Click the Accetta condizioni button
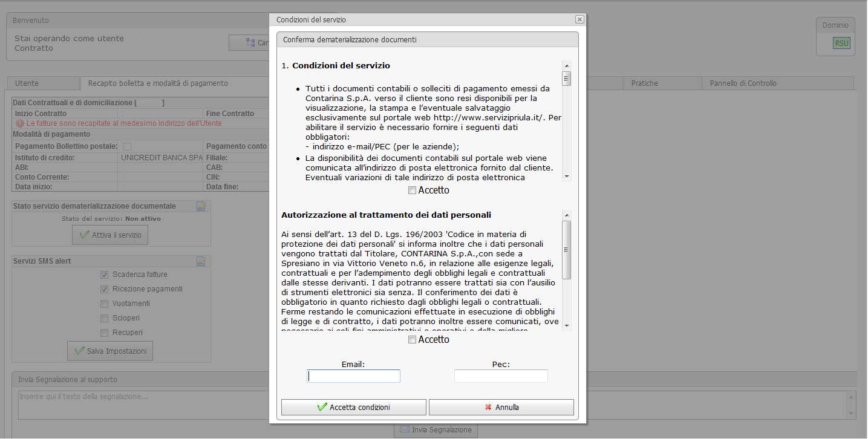Image resolution: width=868 pixels, height=439 pixels. click(354, 408)
